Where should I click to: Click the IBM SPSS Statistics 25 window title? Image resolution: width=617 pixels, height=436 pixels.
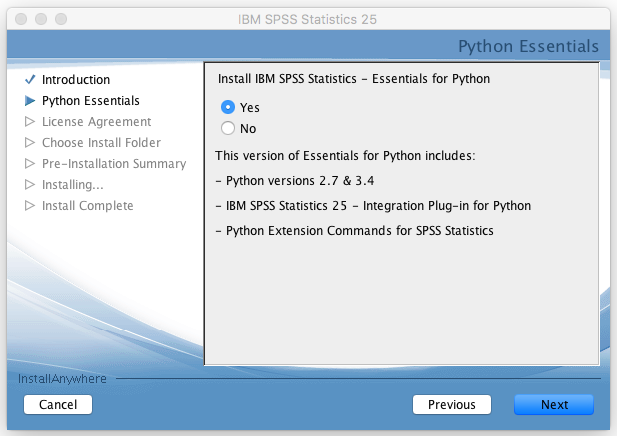click(x=307, y=19)
